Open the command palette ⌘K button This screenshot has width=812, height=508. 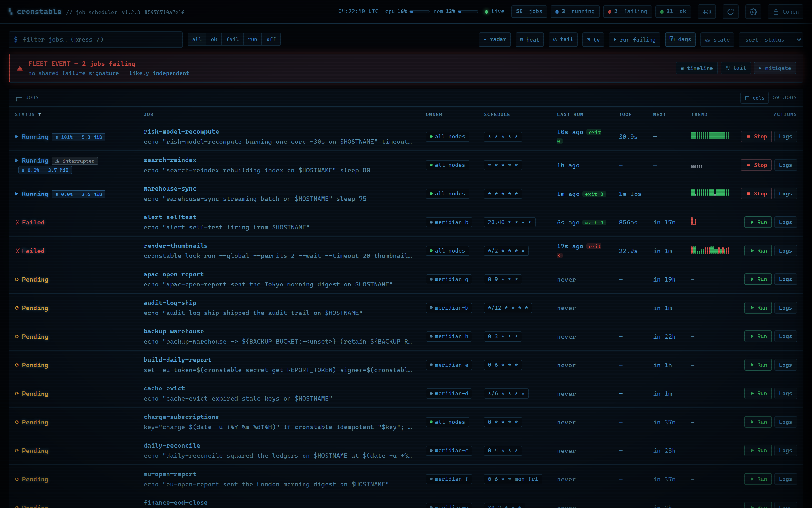(707, 12)
